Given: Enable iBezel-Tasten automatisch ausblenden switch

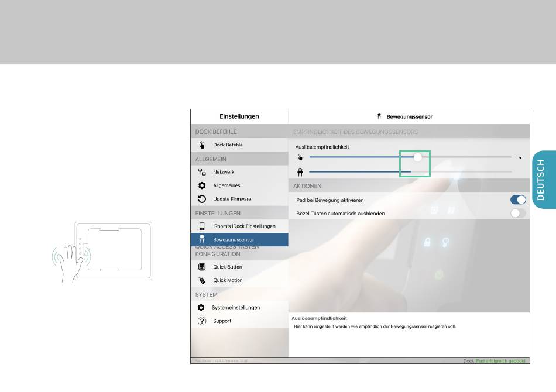Looking at the screenshot, I should tap(518, 214).
